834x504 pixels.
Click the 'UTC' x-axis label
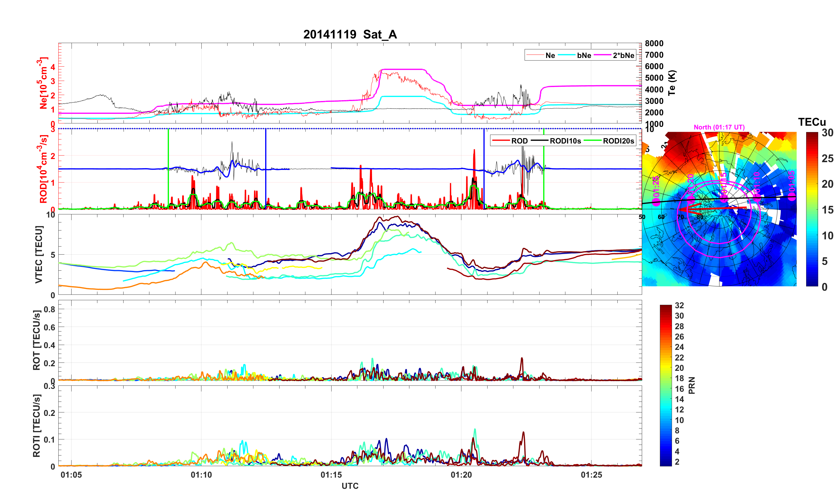350,486
